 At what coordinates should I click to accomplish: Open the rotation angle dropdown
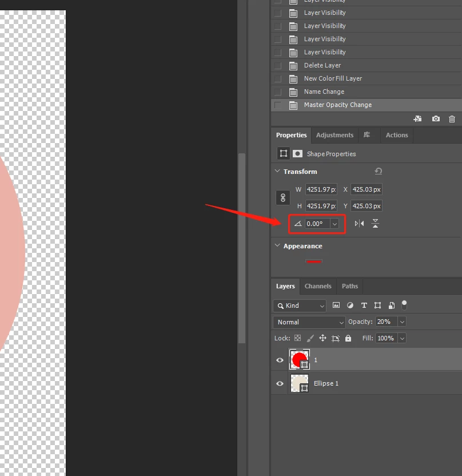pyautogui.click(x=334, y=224)
